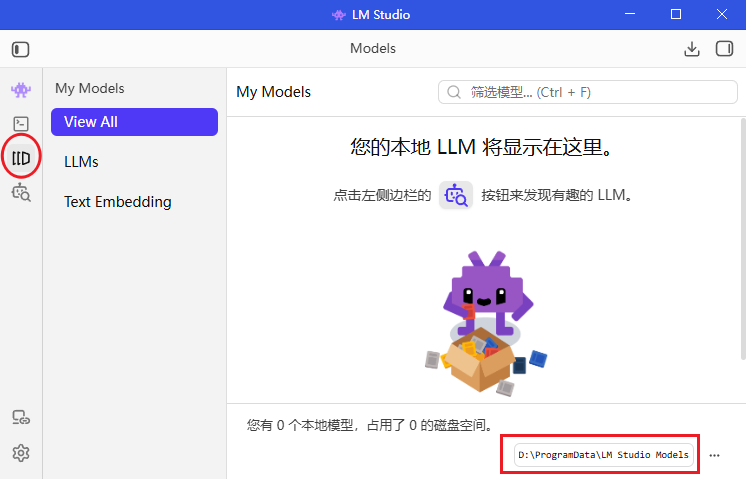Toggle the right sidebar panel icon
Viewport: 746px width, 479px height.
tap(724, 49)
